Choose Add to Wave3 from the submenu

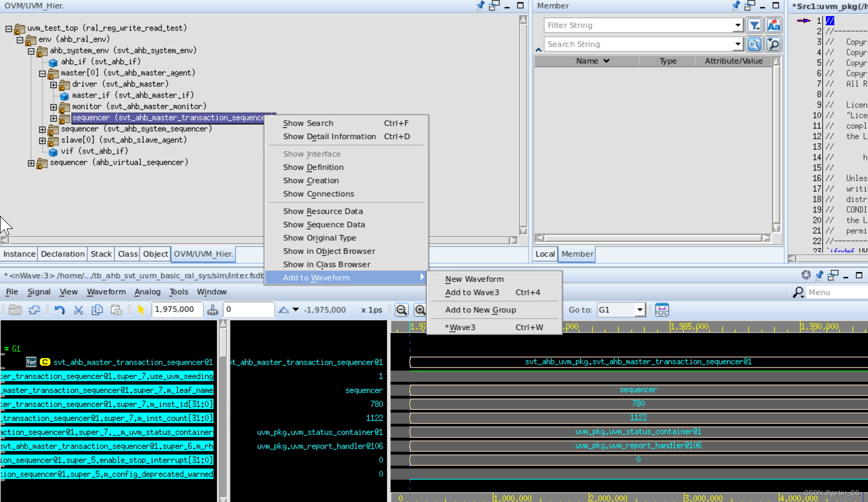(472, 292)
